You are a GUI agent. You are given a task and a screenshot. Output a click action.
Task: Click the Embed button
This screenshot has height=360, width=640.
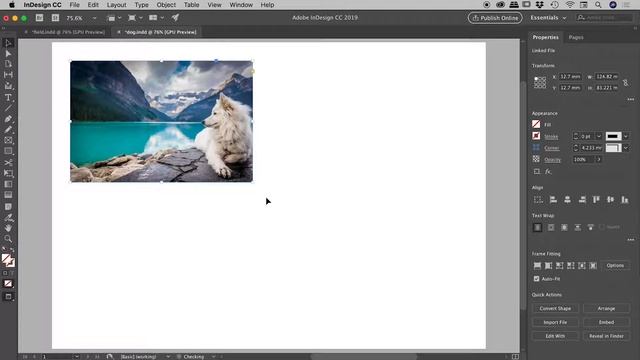point(606,322)
